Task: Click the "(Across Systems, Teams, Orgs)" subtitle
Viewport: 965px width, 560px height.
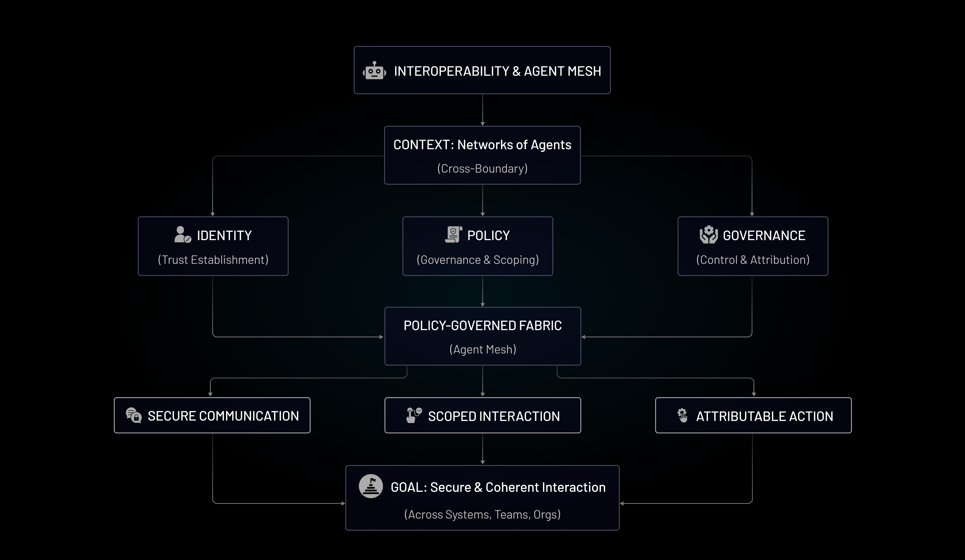Action: tap(482, 514)
